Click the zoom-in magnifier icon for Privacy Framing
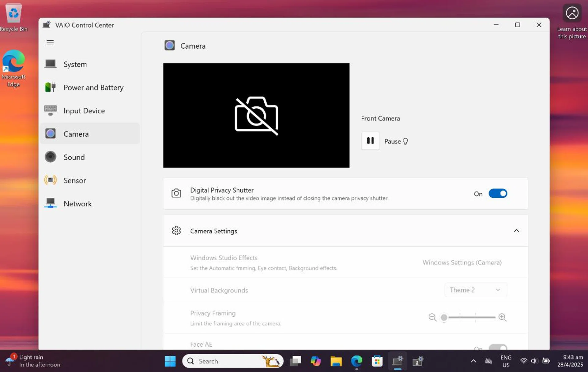 502,317
